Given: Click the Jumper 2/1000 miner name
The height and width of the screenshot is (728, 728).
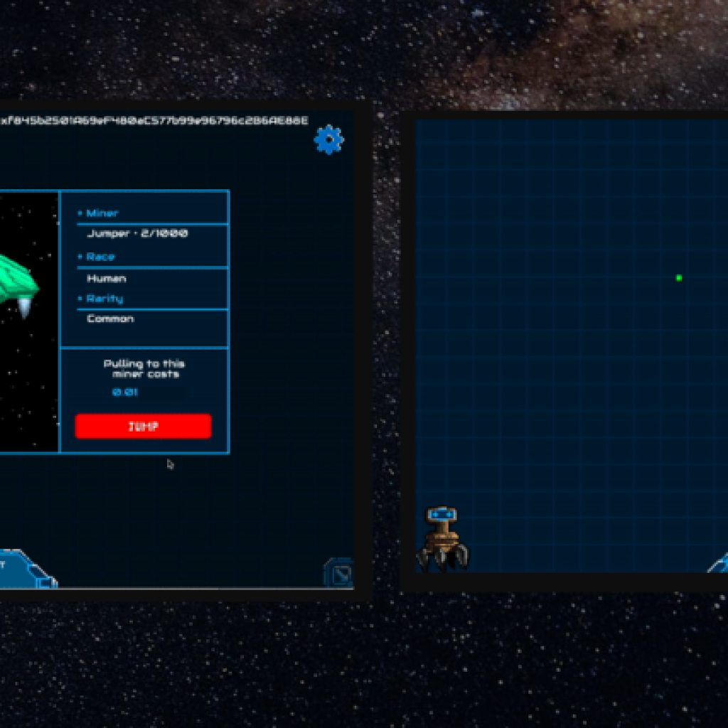Looking at the screenshot, I should 137,234.
